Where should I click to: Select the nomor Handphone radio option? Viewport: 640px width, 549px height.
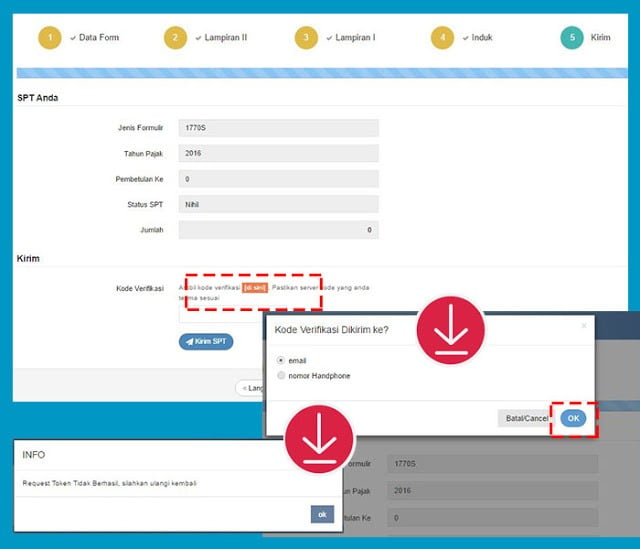click(281, 375)
